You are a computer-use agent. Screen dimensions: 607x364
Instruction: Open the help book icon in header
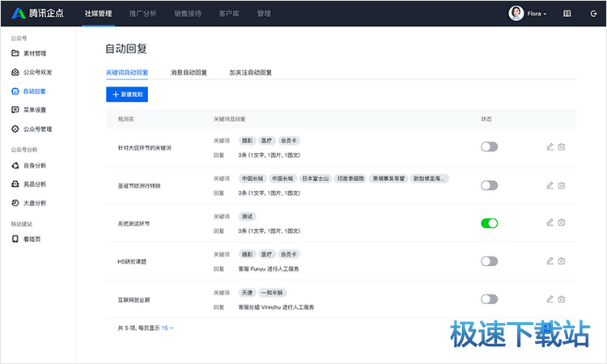567,14
